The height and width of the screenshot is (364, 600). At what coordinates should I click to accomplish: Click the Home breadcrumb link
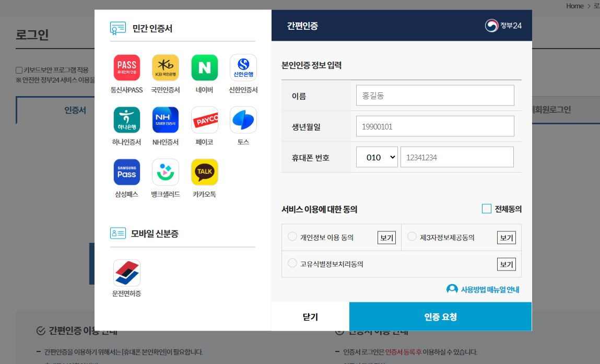[575, 6]
